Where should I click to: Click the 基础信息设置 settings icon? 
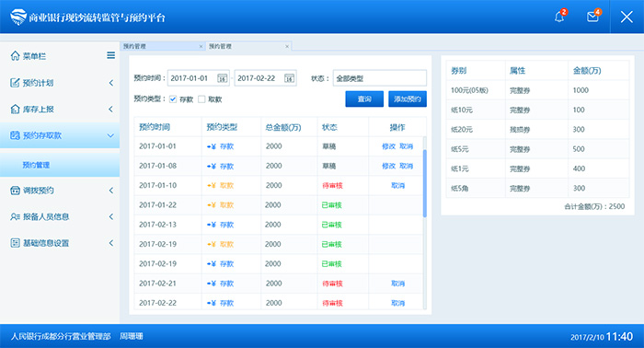[x=15, y=243]
